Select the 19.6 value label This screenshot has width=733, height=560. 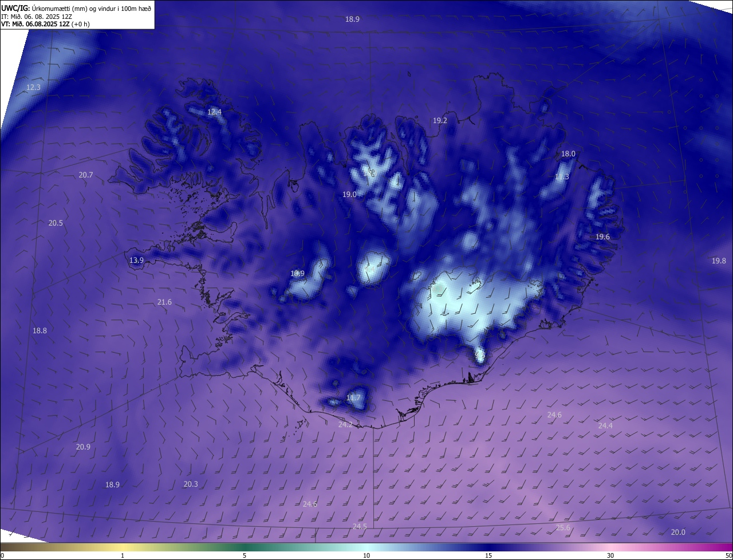(x=602, y=237)
